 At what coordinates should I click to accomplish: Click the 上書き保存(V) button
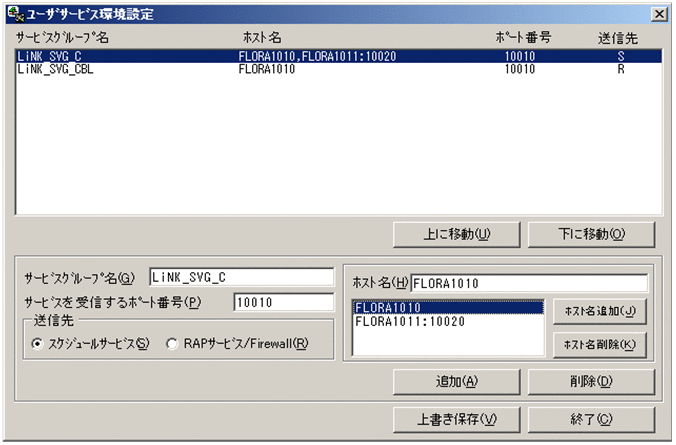click(457, 419)
